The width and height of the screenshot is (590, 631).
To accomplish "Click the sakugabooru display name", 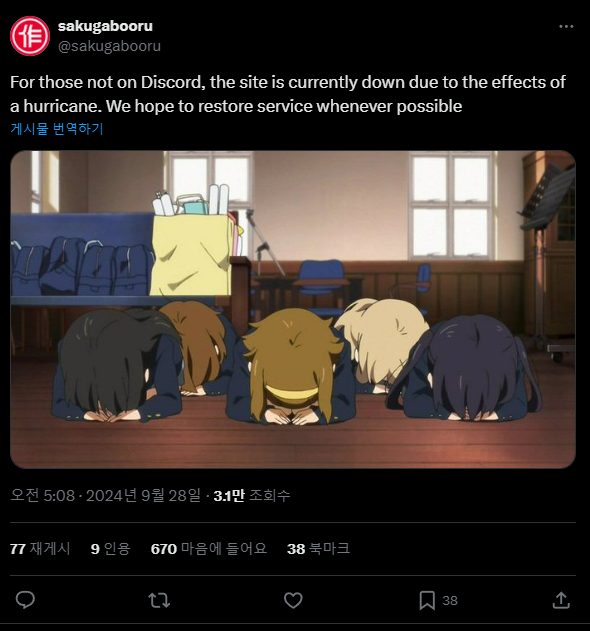I will 105,26.
